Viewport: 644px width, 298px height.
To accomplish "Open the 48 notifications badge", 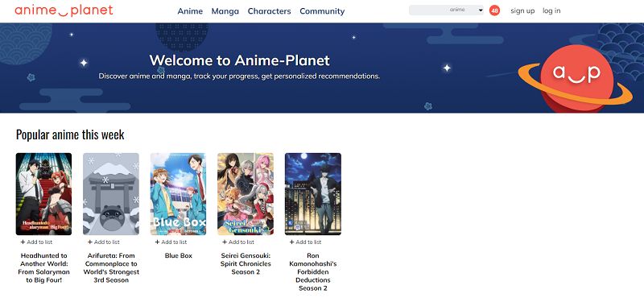I will [x=494, y=10].
